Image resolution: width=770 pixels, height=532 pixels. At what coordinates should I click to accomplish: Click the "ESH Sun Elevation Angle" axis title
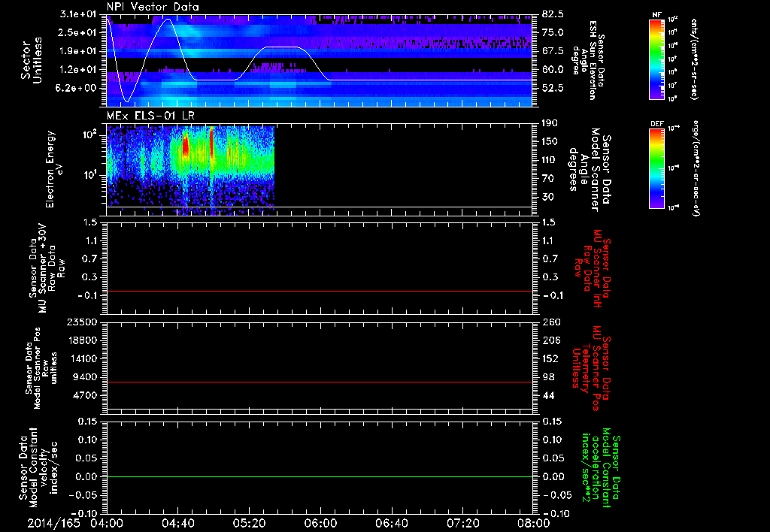[x=588, y=60]
